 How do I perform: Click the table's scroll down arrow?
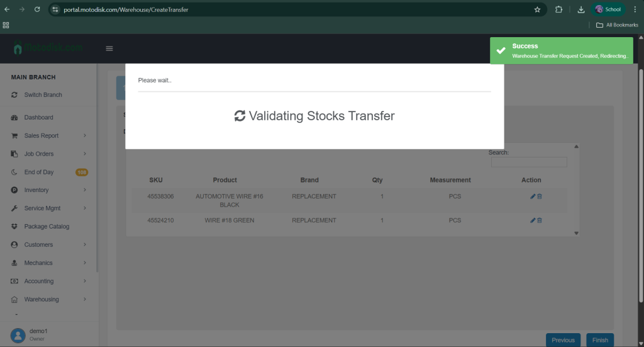click(x=577, y=234)
